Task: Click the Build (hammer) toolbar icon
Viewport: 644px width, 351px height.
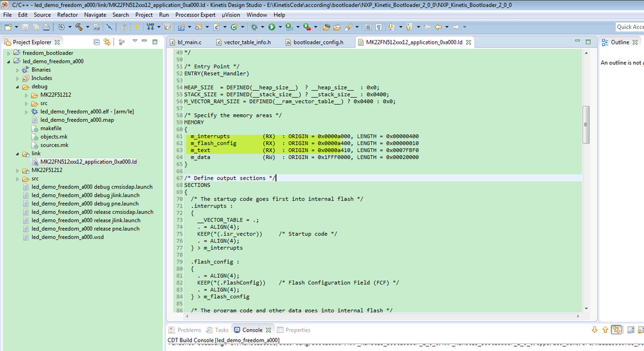Action: click(x=79, y=27)
